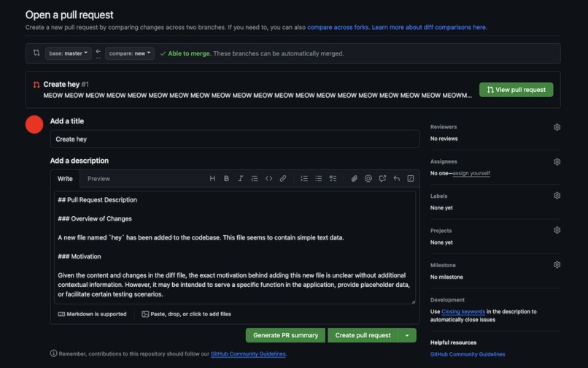Open Learn more about diff comparisons link

[429, 28]
